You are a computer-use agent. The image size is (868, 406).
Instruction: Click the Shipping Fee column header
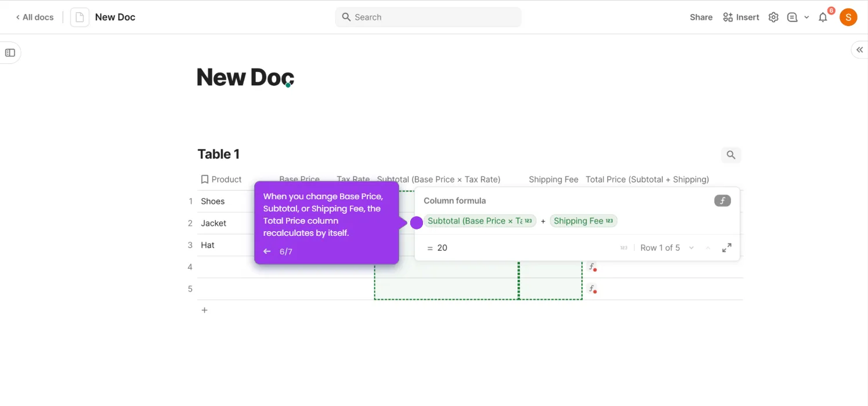coord(554,179)
